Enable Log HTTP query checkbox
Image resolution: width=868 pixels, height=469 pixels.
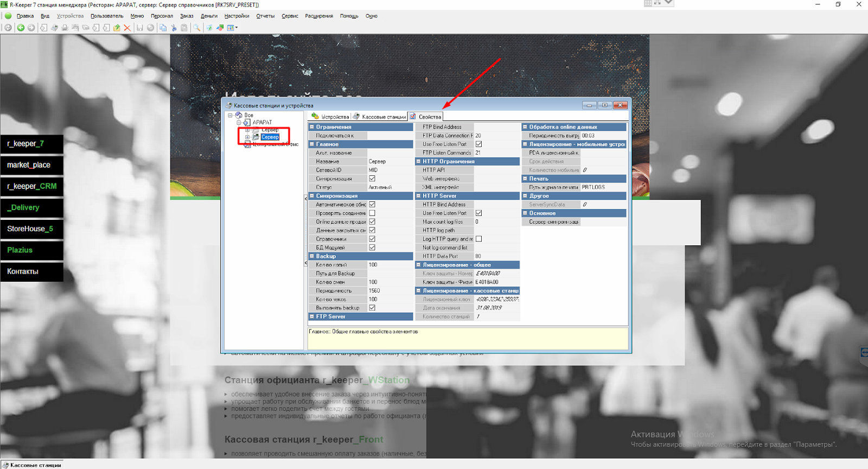(x=478, y=239)
